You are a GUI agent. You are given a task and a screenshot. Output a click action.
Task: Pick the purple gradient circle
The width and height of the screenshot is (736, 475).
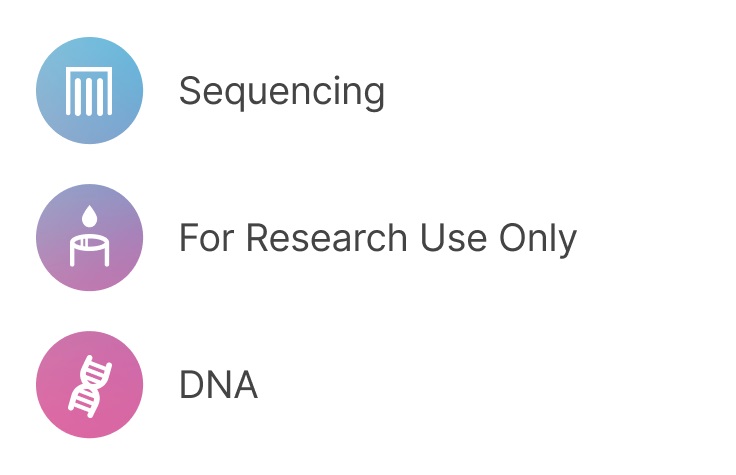click(89, 237)
